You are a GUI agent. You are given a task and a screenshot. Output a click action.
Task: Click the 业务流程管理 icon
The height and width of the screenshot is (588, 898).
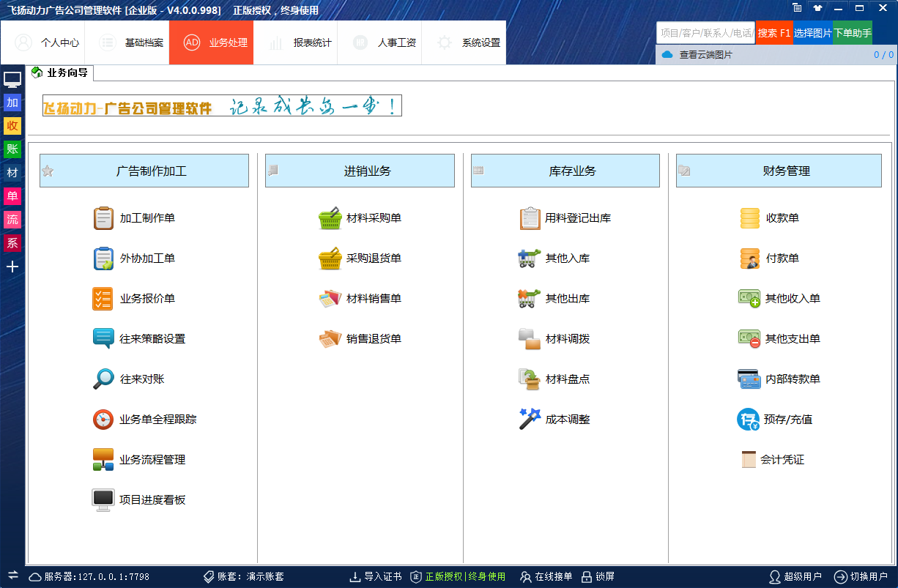pos(103,460)
